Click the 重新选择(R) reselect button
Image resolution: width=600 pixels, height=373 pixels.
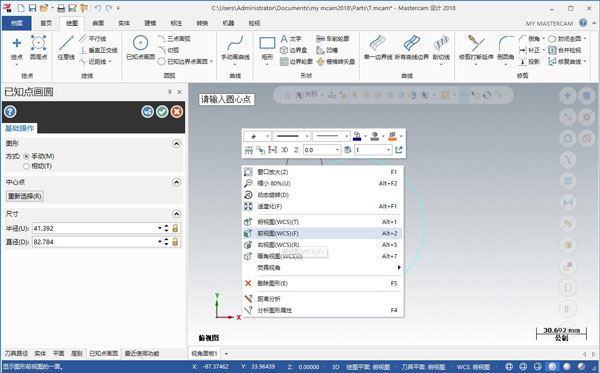24,196
